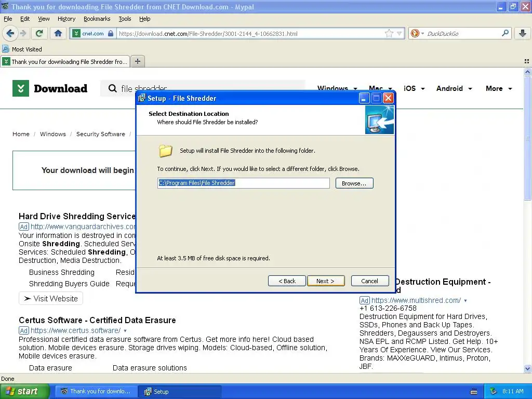
Task: Select the 'Thank you for downloading' browser tab
Action: [65, 61]
